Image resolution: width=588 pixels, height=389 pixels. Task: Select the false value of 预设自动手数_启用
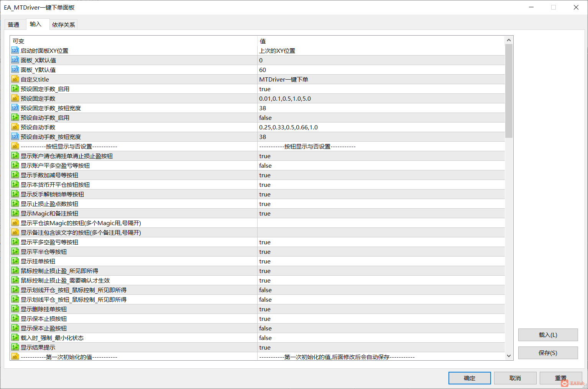(265, 118)
